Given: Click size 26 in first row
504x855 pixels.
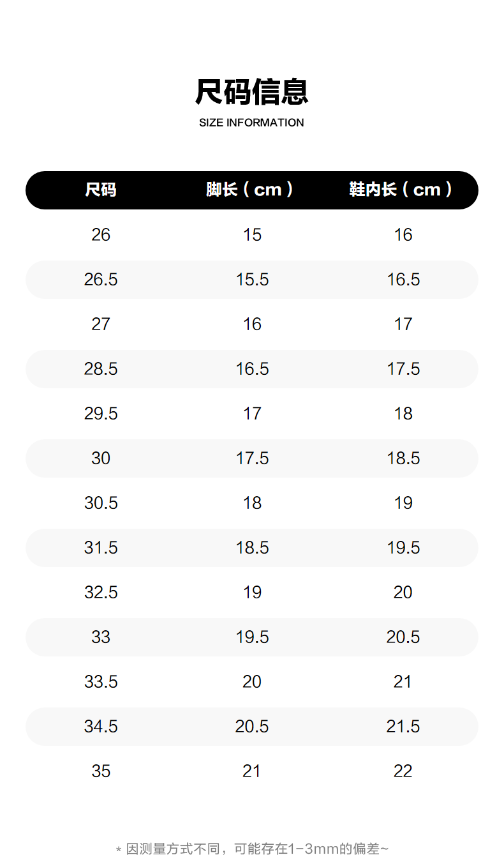Looking at the screenshot, I should click(101, 235).
